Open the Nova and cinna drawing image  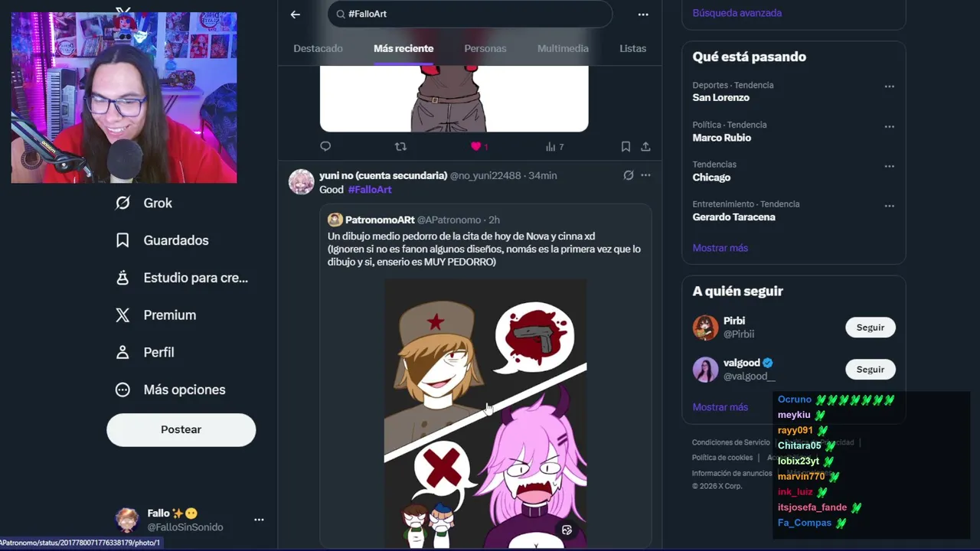tap(485, 413)
